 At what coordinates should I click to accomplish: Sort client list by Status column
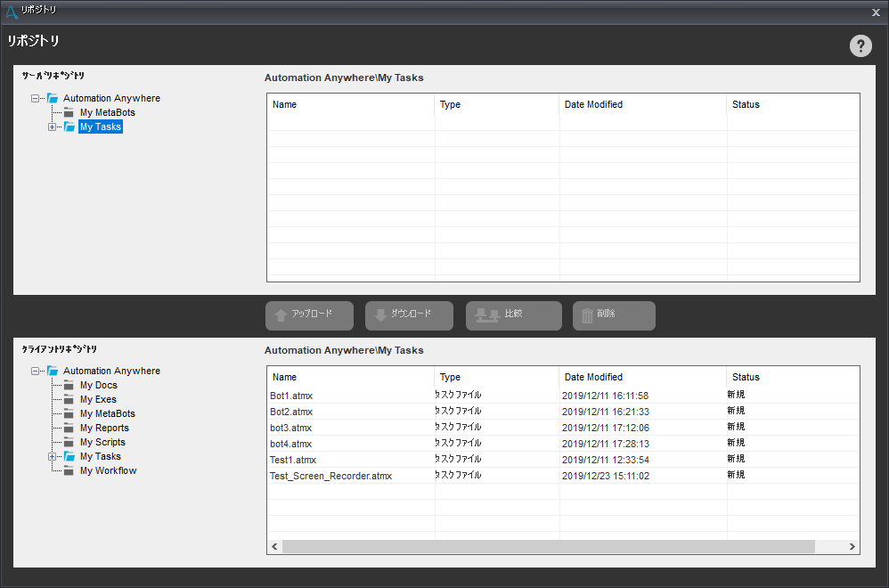[x=793, y=377]
